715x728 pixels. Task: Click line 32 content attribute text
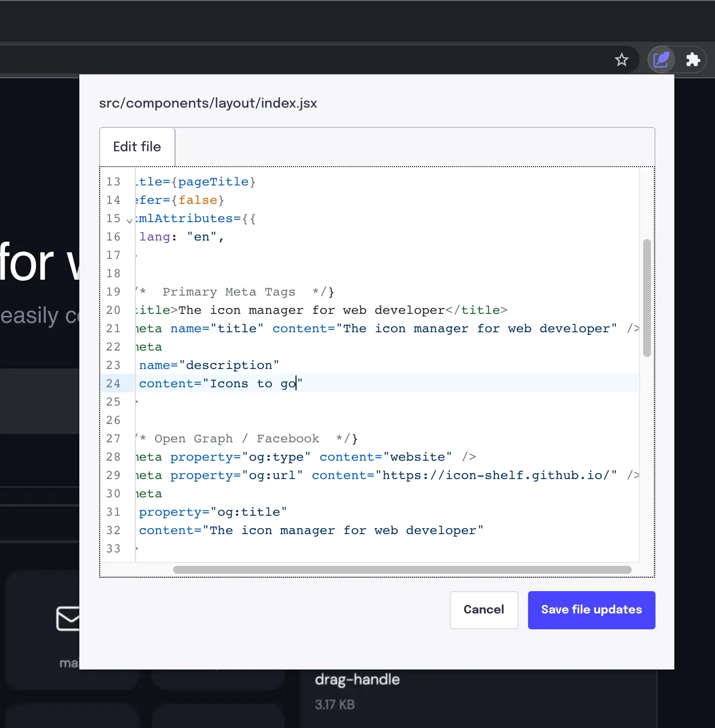click(x=311, y=531)
